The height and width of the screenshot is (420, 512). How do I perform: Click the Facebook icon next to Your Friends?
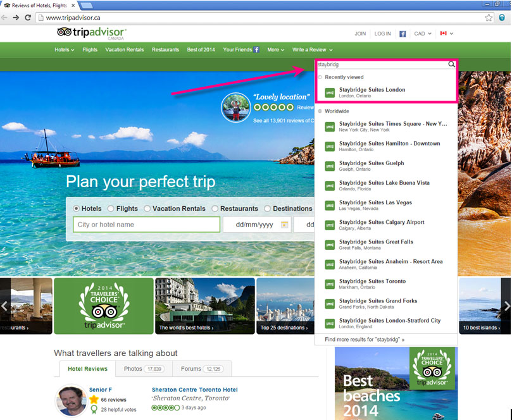[x=257, y=49]
